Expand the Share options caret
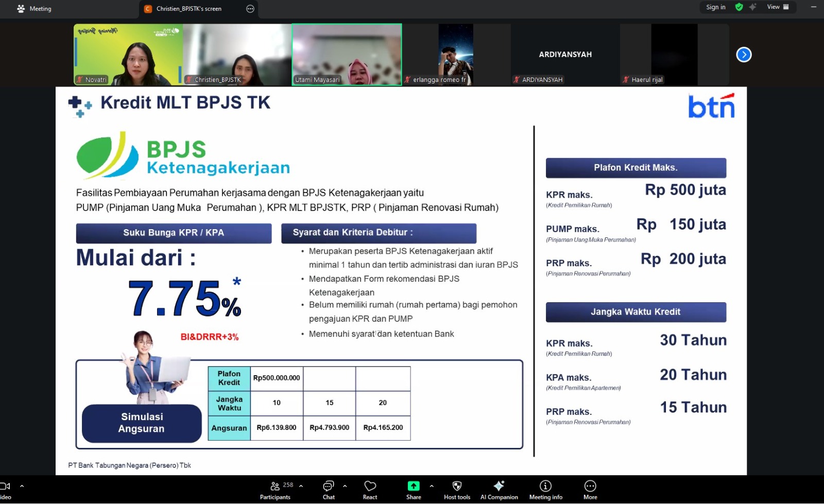 (x=432, y=485)
